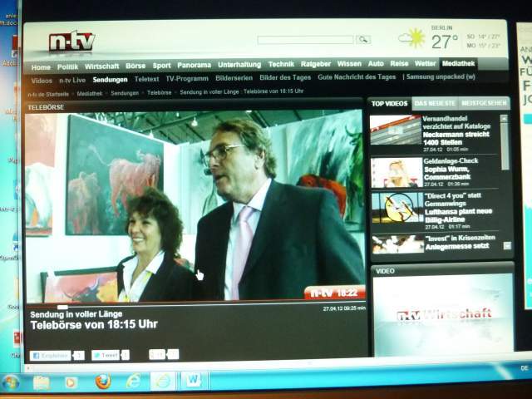
Task: Open the Mediathek menu item
Action: coord(459,64)
